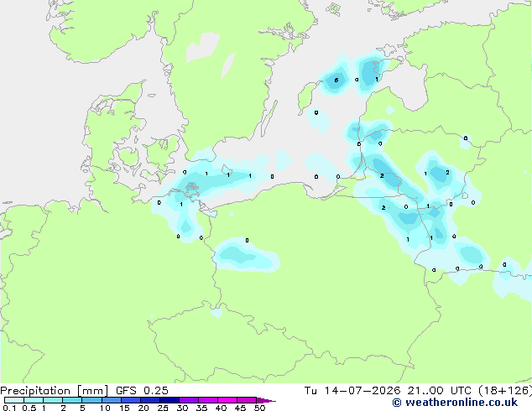Choose the 40–45 mm magenta legend swatch
532x411 pixels.
pos(227,400)
